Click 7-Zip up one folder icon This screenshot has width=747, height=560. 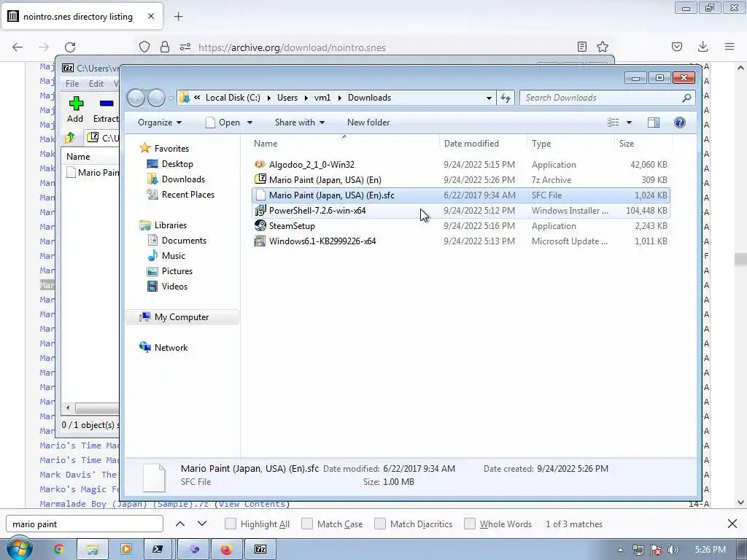pyautogui.click(x=69, y=138)
